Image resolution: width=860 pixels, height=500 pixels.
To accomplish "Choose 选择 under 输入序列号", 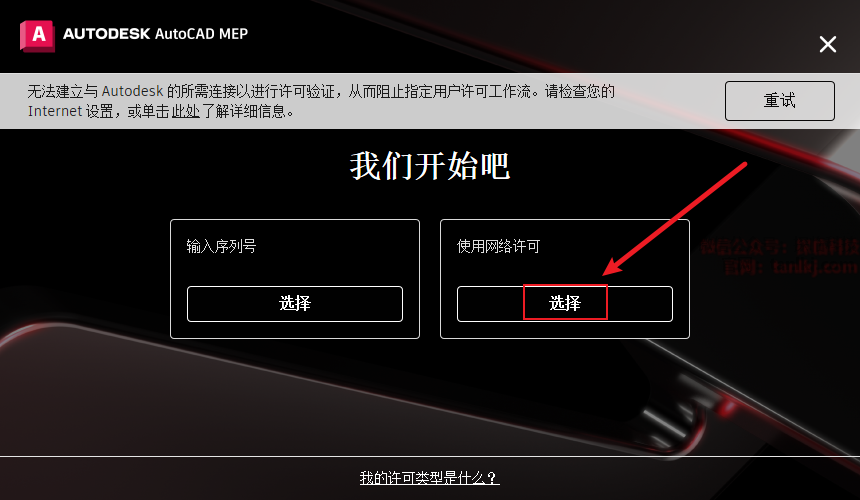I will (x=295, y=303).
